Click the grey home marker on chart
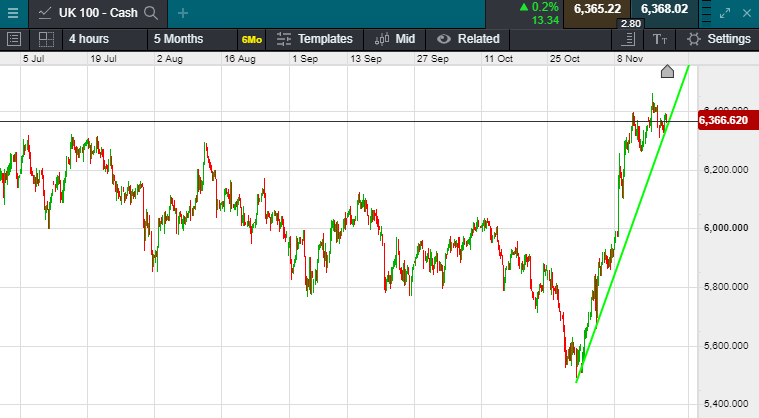Image resolution: width=759 pixels, height=418 pixels. point(668,71)
